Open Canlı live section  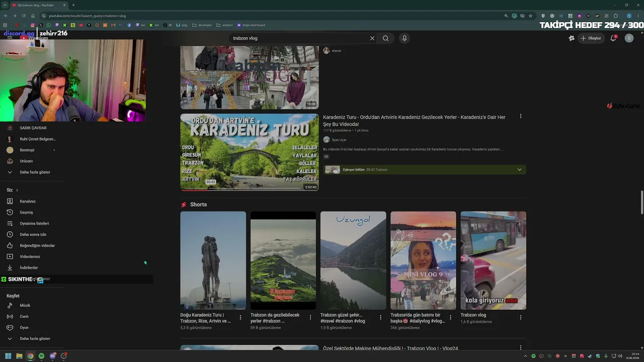[x=24, y=316]
